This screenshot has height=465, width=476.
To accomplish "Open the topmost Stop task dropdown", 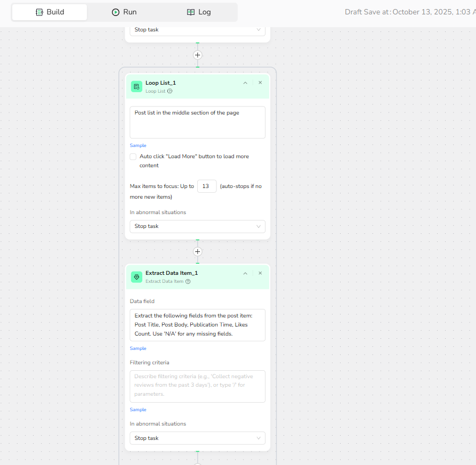I will (x=197, y=30).
